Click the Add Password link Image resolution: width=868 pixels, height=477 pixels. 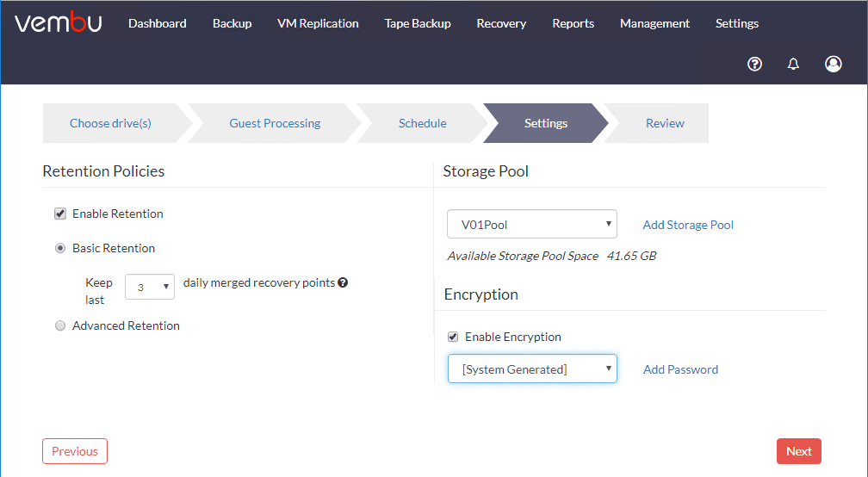680,369
